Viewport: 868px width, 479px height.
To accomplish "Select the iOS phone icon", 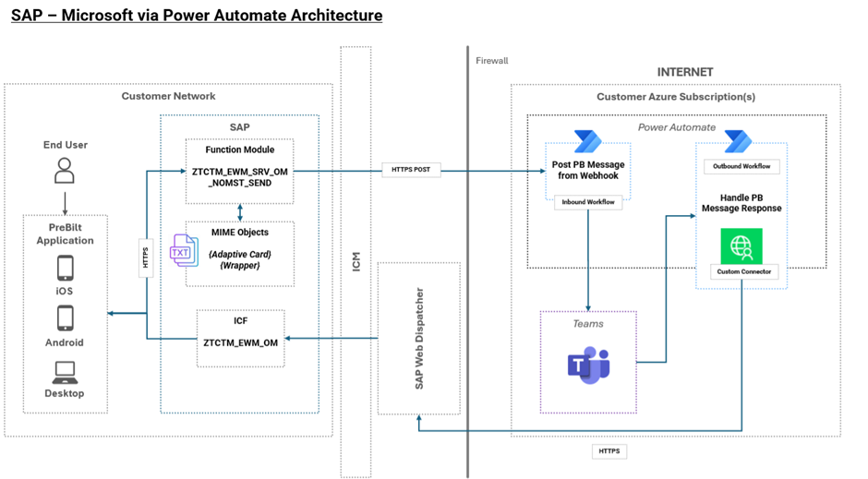I will pyautogui.click(x=65, y=268).
